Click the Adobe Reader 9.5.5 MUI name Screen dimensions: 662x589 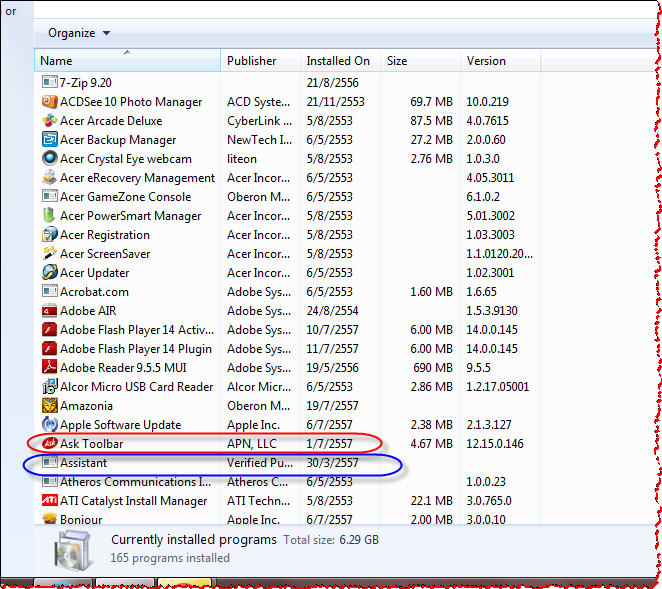123,368
